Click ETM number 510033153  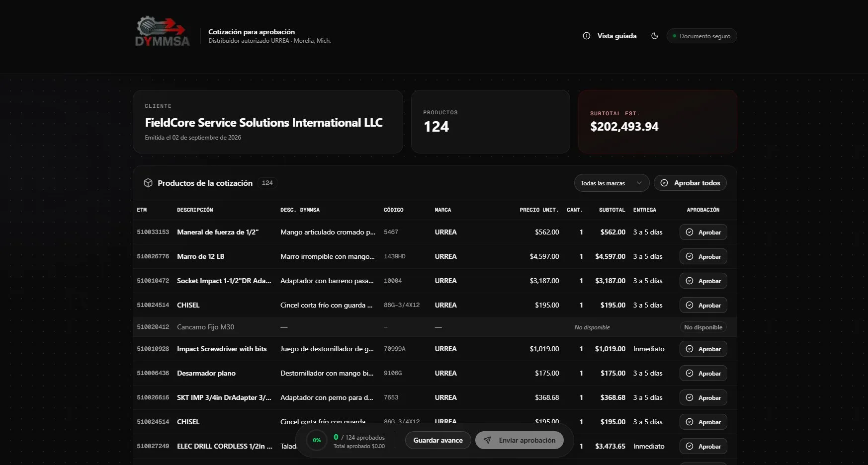point(153,232)
